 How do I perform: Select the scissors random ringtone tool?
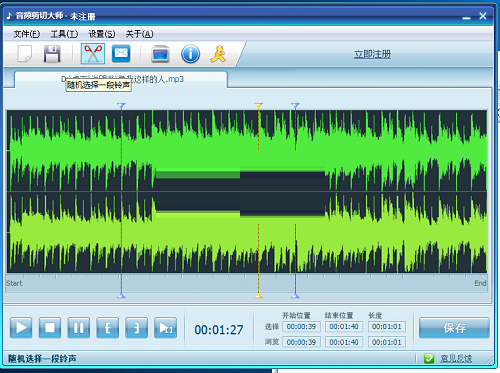pyautogui.click(x=93, y=54)
